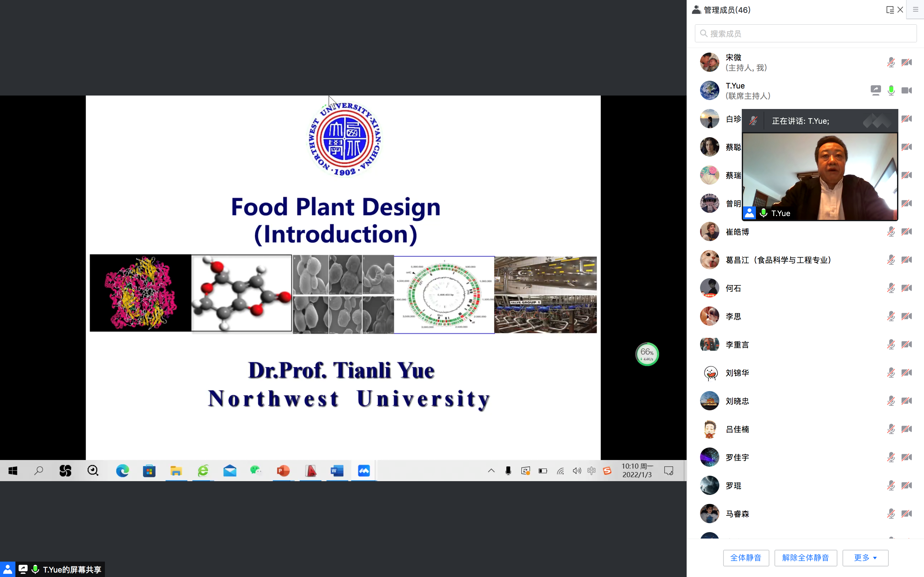Click the T.Yue earth avatar
Screen dimensions: 924x577
tap(709, 90)
